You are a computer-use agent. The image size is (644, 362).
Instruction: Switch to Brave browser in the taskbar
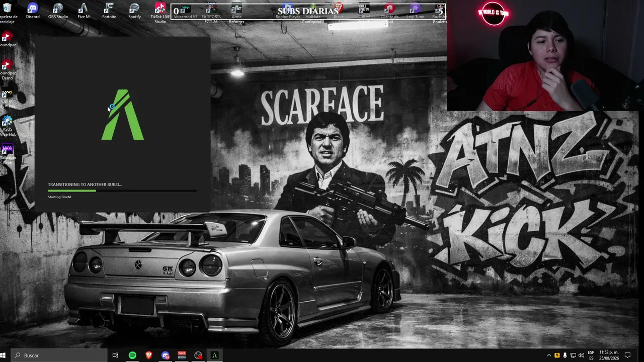pyautogui.click(x=149, y=355)
